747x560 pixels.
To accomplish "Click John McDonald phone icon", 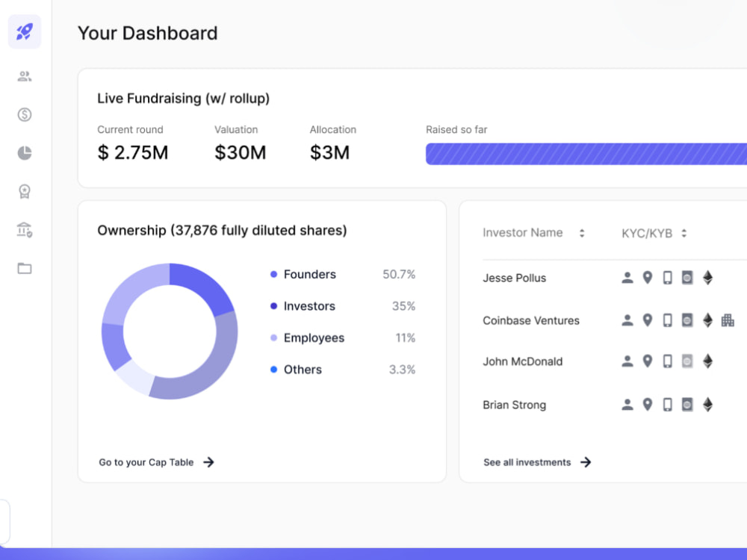I will coord(667,361).
